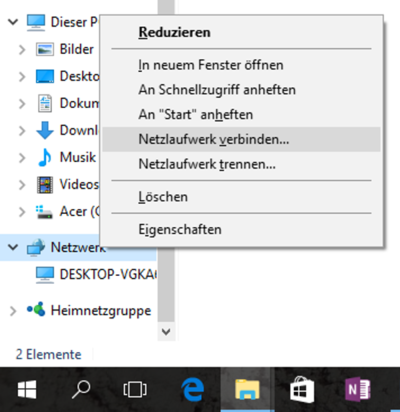Expand the Bilder folder chevron

[x=22, y=50]
